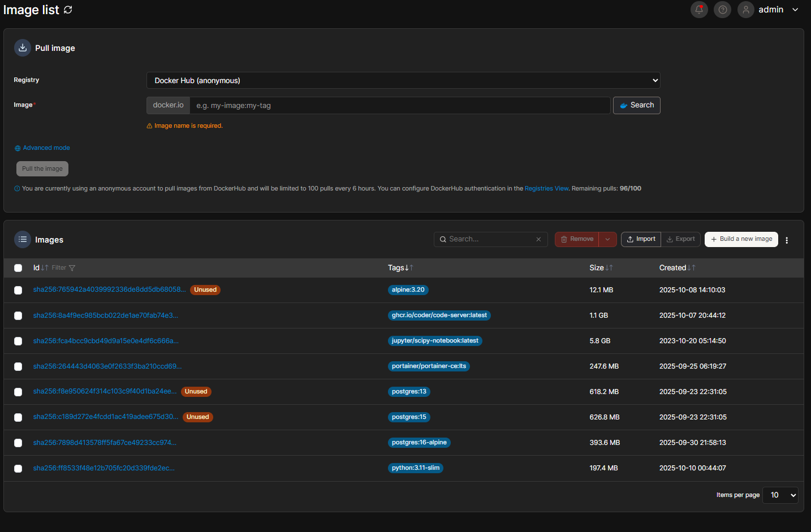Open the Registries View link

tap(546, 189)
